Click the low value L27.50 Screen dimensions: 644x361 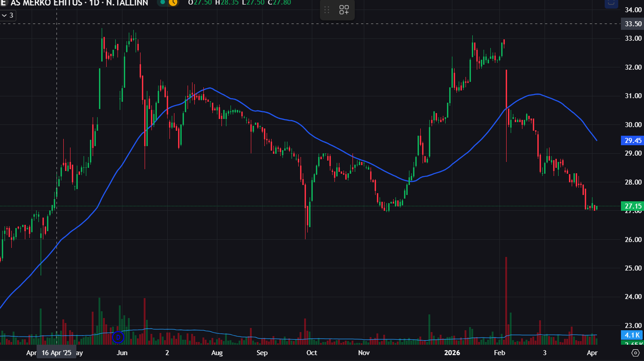click(x=253, y=2)
